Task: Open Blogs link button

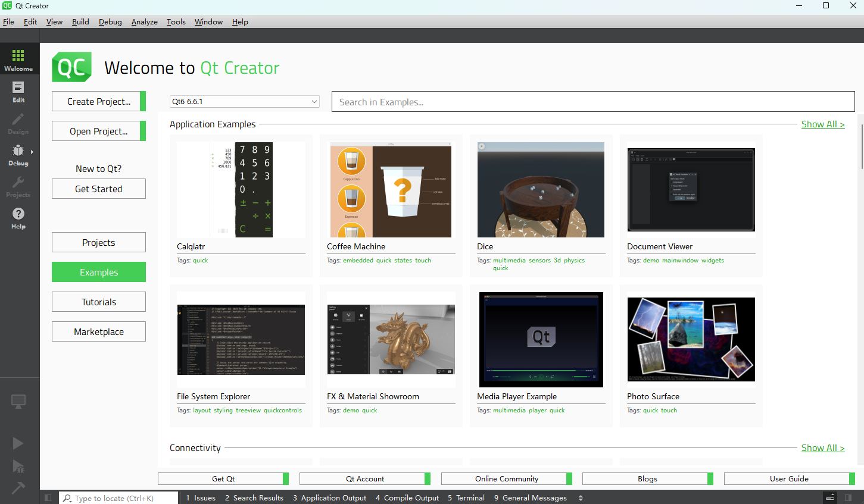Action: (x=648, y=478)
